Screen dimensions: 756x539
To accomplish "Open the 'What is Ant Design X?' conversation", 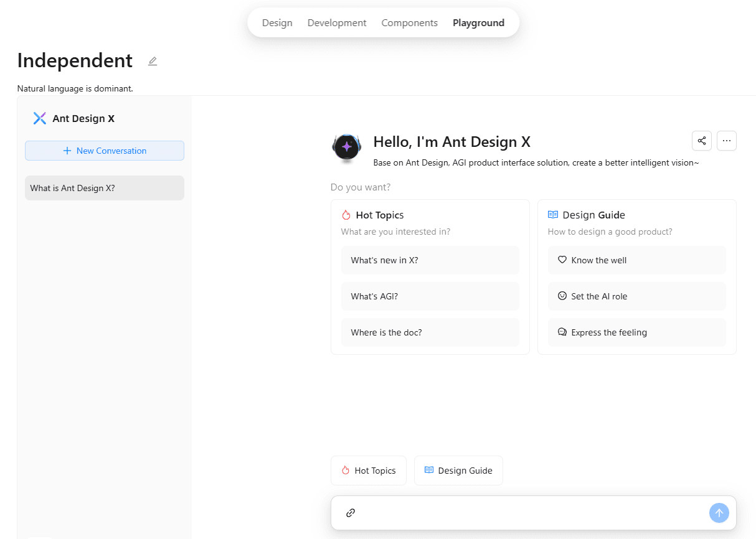I will point(105,188).
